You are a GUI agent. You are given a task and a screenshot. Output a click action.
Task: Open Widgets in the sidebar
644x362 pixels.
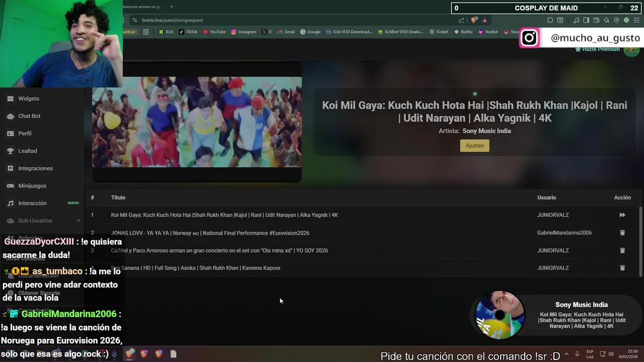coord(29,99)
